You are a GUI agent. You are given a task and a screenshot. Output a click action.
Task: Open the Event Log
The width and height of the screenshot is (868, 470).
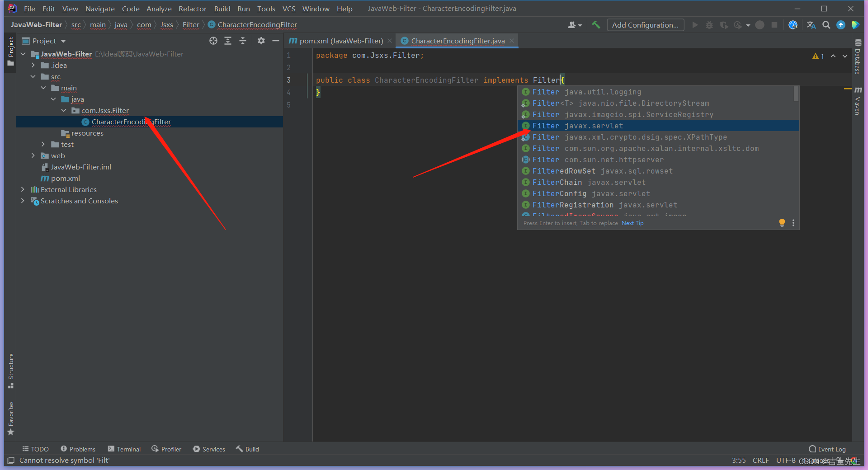pyautogui.click(x=827, y=449)
